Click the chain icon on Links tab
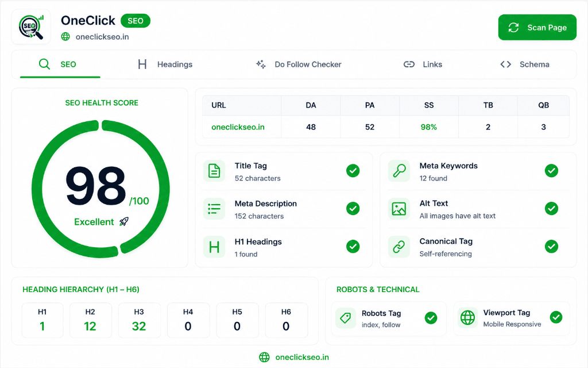The height and width of the screenshot is (368, 588). 409,64
